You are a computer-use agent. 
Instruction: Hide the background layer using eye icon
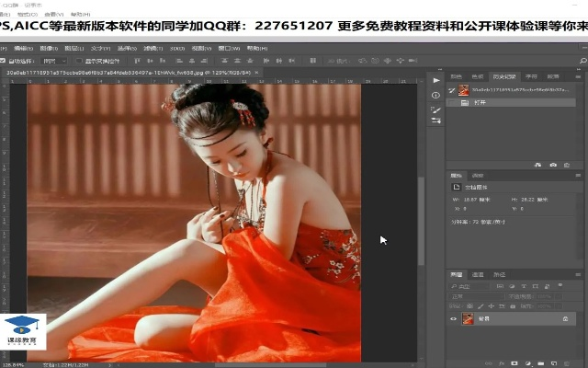click(453, 318)
